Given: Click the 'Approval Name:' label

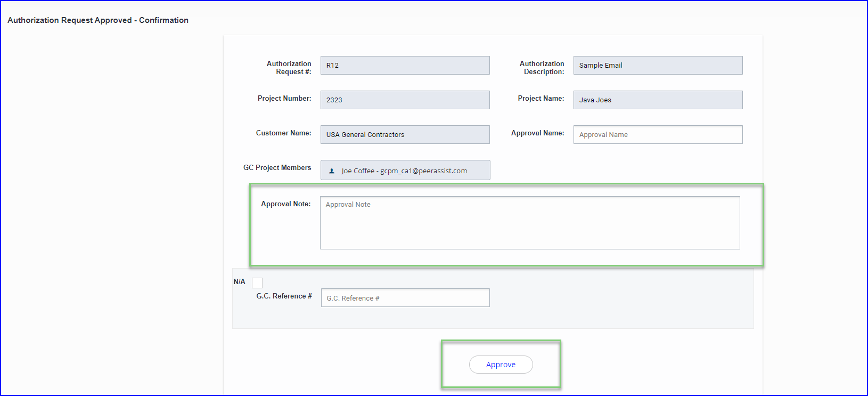Looking at the screenshot, I should click(x=537, y=133).
